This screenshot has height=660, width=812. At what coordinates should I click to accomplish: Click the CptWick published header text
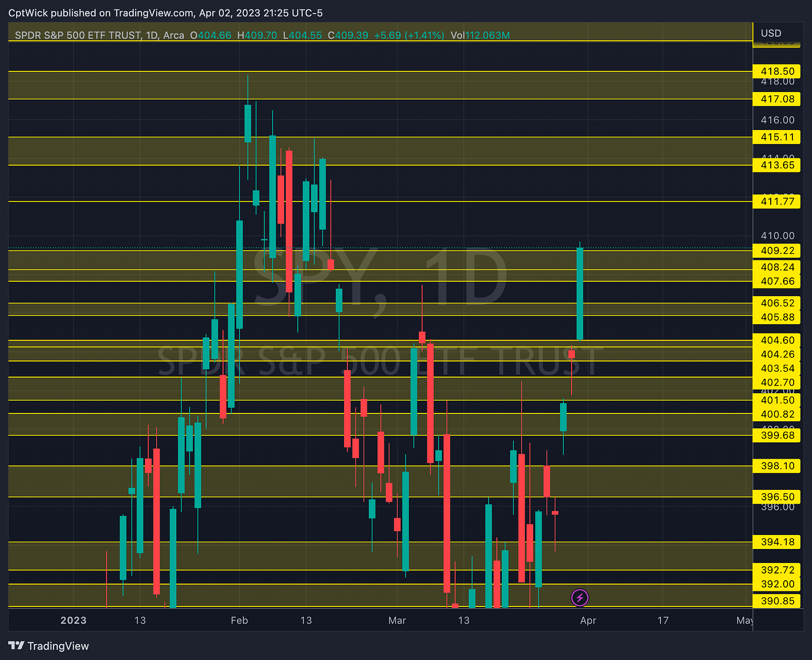click(x=165, y=13)
